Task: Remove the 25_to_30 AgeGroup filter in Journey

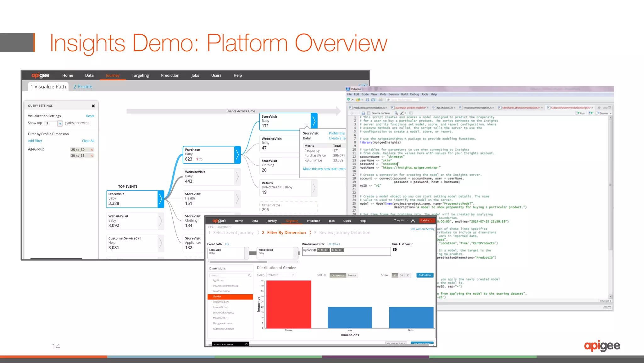Action: coord(92,150)
